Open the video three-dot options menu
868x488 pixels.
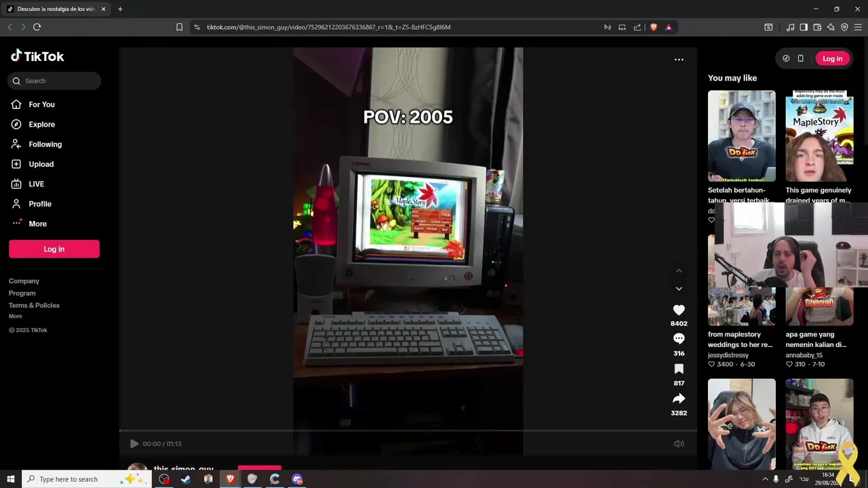679,60
